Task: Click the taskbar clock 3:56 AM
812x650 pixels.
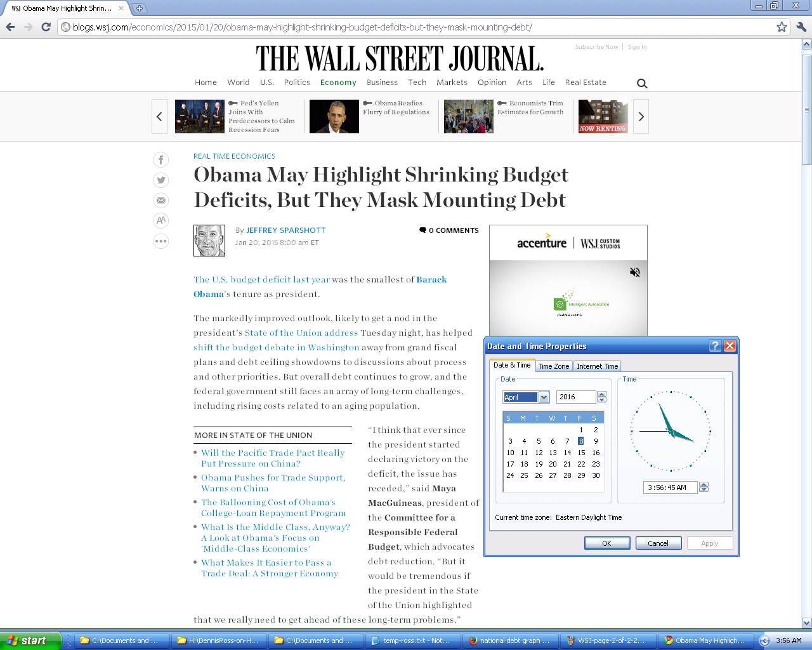Action: click(x=789, y=640)
